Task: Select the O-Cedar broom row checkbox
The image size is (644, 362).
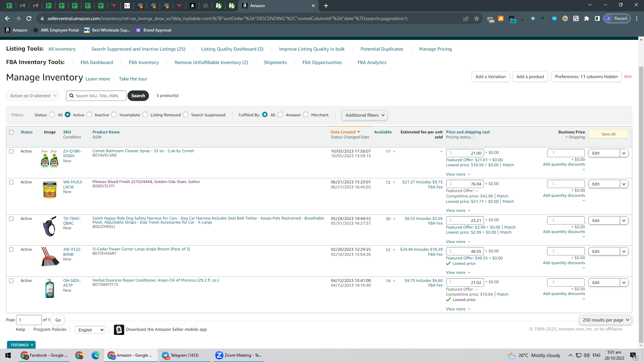Action: 11,250
